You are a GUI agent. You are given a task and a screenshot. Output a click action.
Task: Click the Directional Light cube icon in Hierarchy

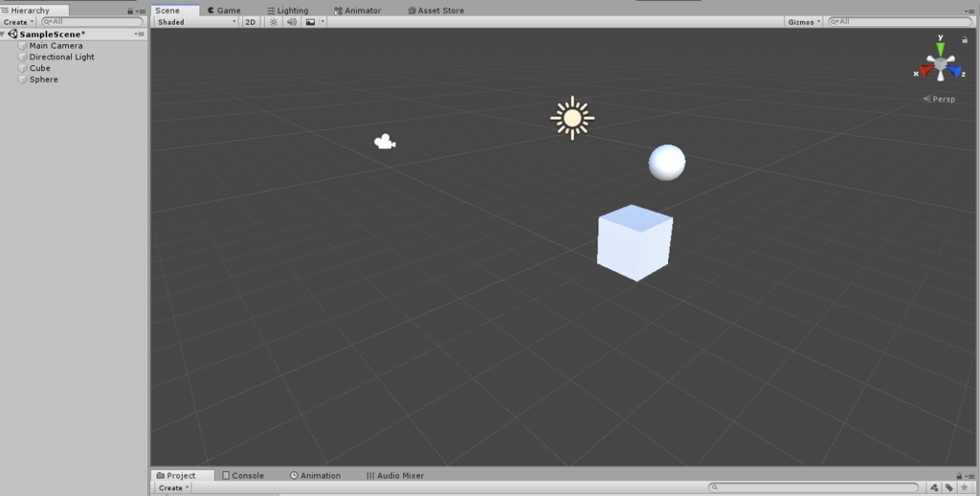pyautogui.click(x=23, y=56)
